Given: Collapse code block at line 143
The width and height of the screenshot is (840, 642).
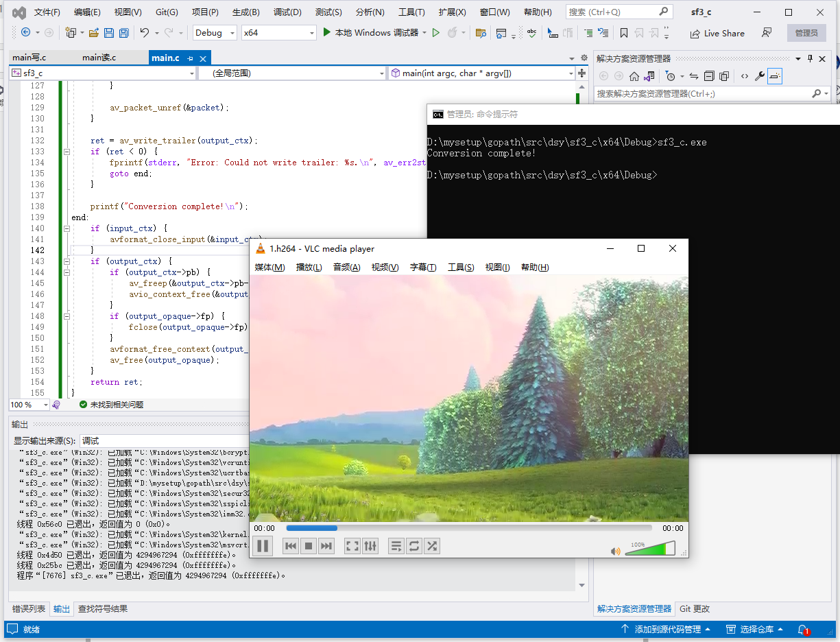Looking at the screenshot, I should 65,261.
